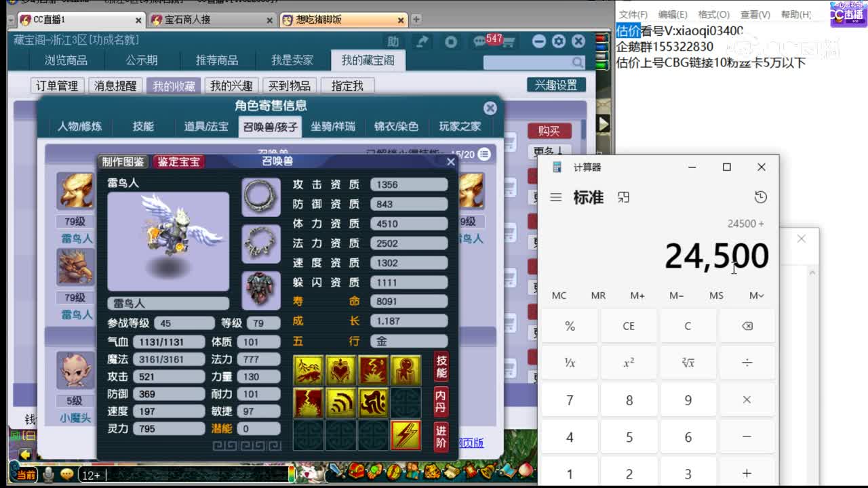Select the heart skill icon
The width and height of the screenshot is (868, 488).
[340, 370]
